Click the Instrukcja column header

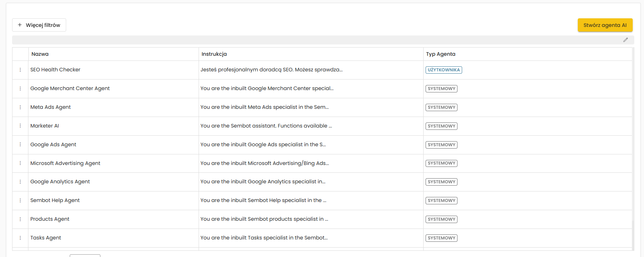[x=214, y=54]
